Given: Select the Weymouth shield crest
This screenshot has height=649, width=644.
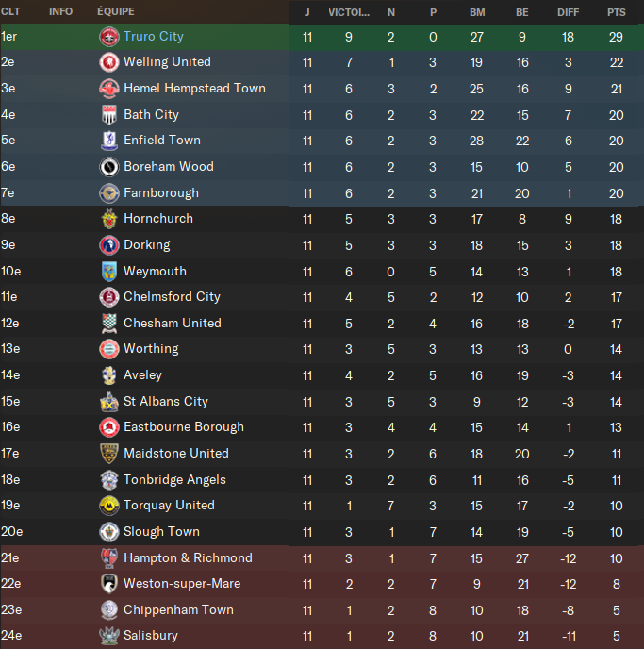Looking at the screenshot, I should [109, 272].
